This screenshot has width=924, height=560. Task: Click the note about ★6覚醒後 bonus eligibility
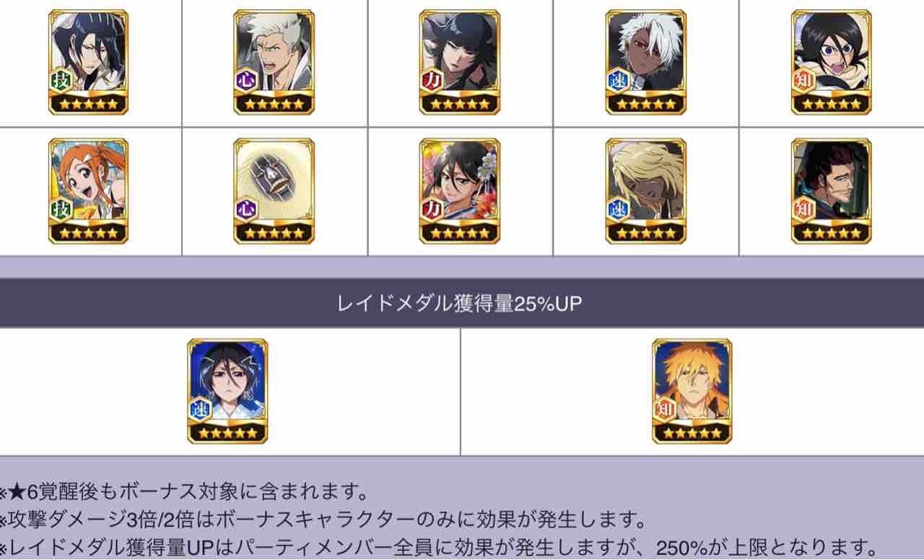[184, 494]
